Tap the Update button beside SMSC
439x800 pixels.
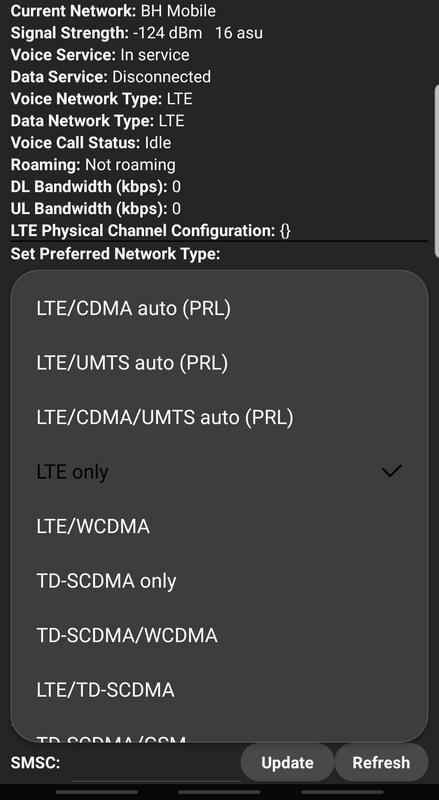[x=287, y=763]
